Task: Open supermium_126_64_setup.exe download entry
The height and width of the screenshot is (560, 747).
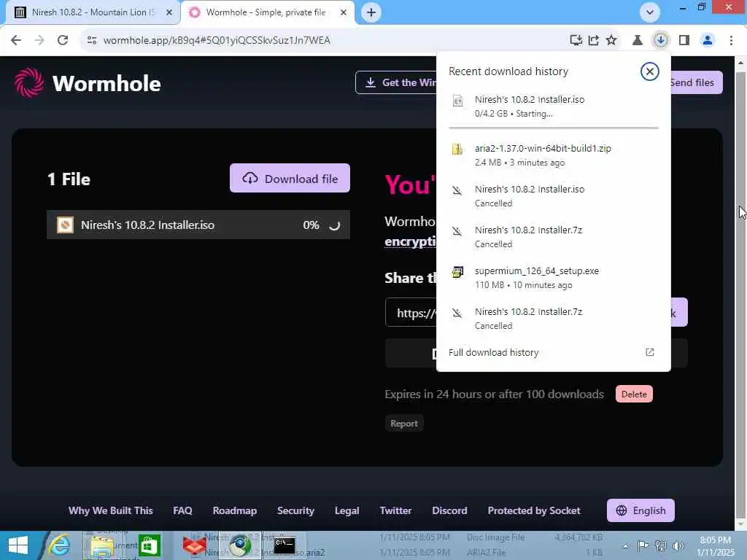Action: (x=553, y=278)
